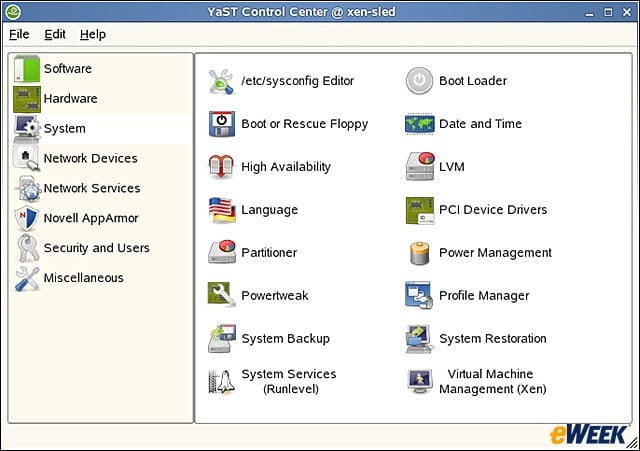Open System Services (Runlevel) shuttle icon
This screenshot has height=451, width=640.
[222, 381]
